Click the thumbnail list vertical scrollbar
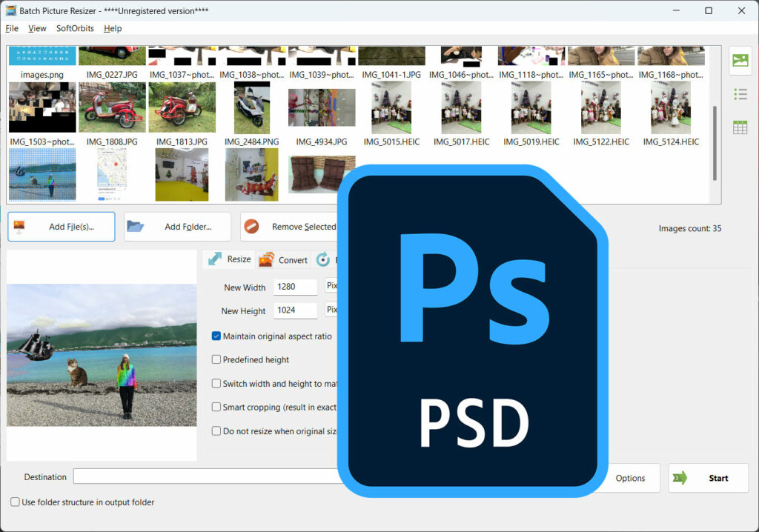 click(x=715, y=143)
